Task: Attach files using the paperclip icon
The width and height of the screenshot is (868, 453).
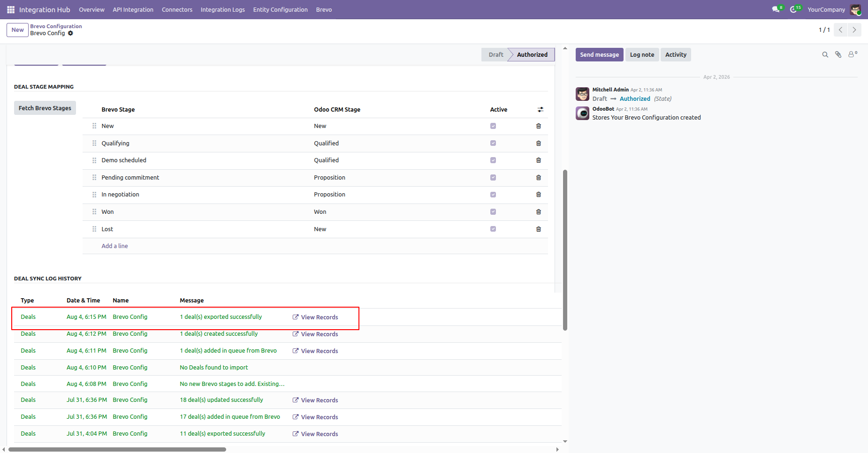Action: (838, 55)
